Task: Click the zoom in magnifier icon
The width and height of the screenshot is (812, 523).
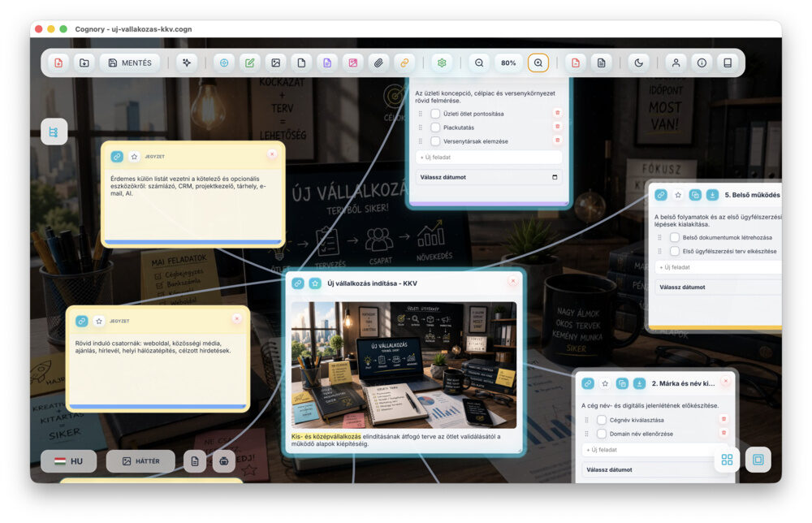Action: click(538, 63)
